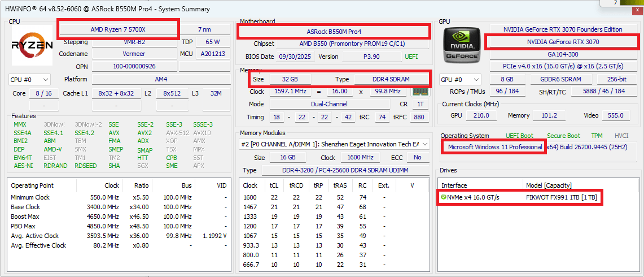The image size is (644, 277).
Task: Click the 7 nm process field
Action: [x=205, y=29]
